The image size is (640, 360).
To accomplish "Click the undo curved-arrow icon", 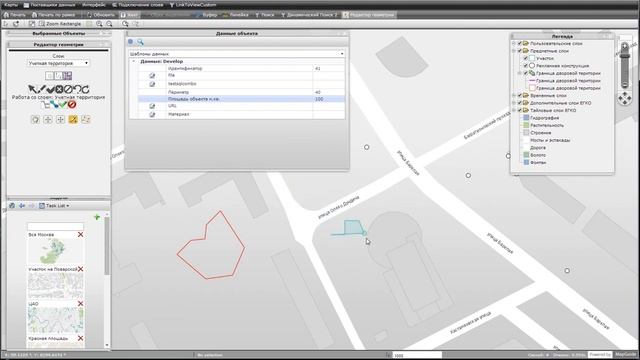I will point(77,89).
